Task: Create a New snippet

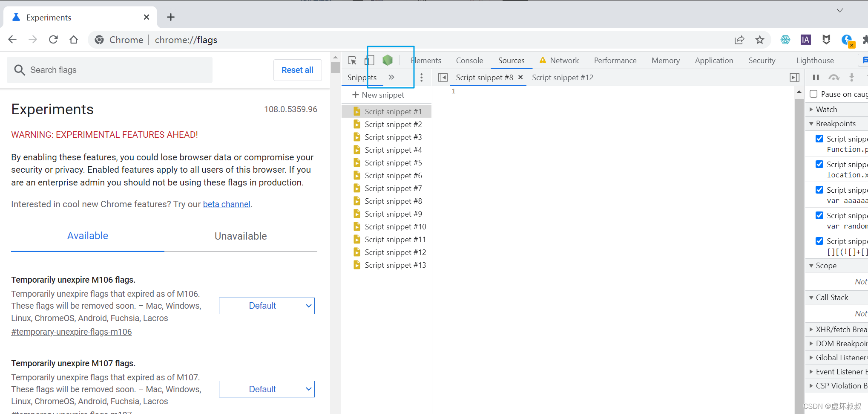Action: 378,95
